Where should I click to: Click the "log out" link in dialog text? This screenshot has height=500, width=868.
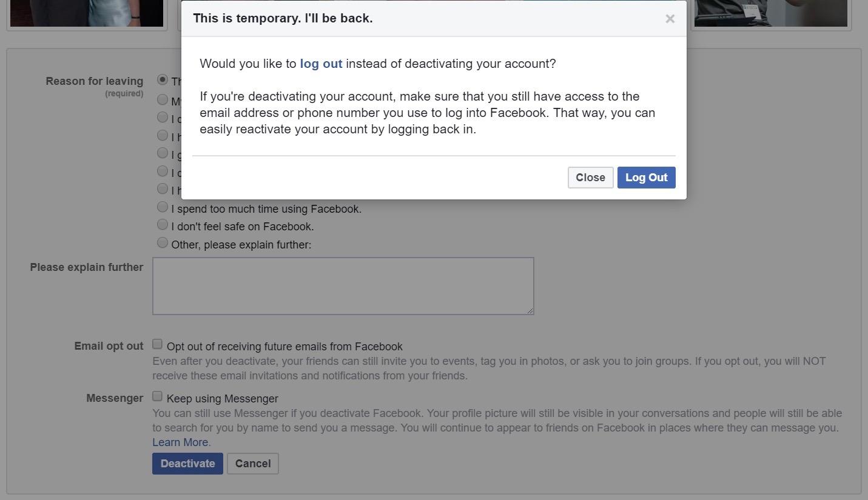(x=321, y=64)
